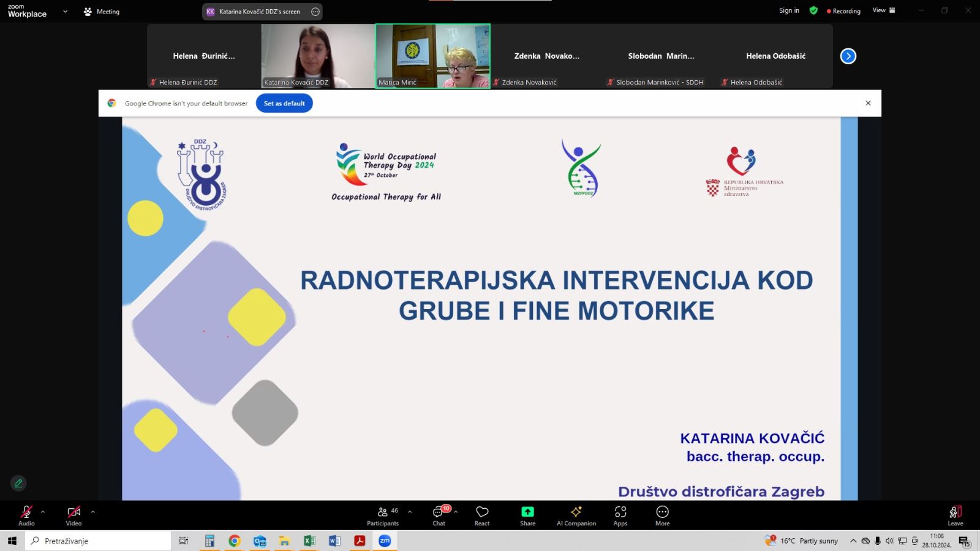This screenshot has width=980, height=551.
Task: Open the View layout menu
Action: 883,10
